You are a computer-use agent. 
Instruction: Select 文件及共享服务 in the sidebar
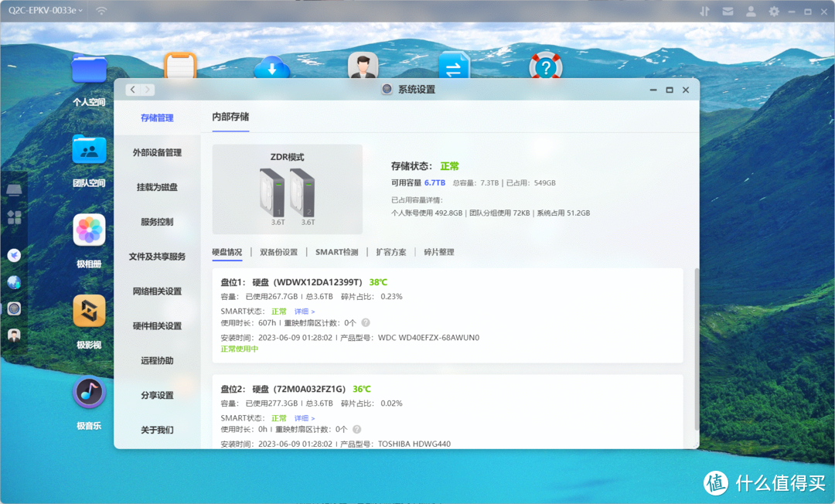[x=157, y=256]
